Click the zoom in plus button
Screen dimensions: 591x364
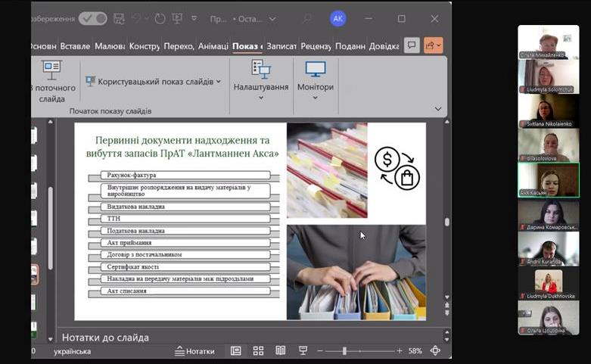399,351
